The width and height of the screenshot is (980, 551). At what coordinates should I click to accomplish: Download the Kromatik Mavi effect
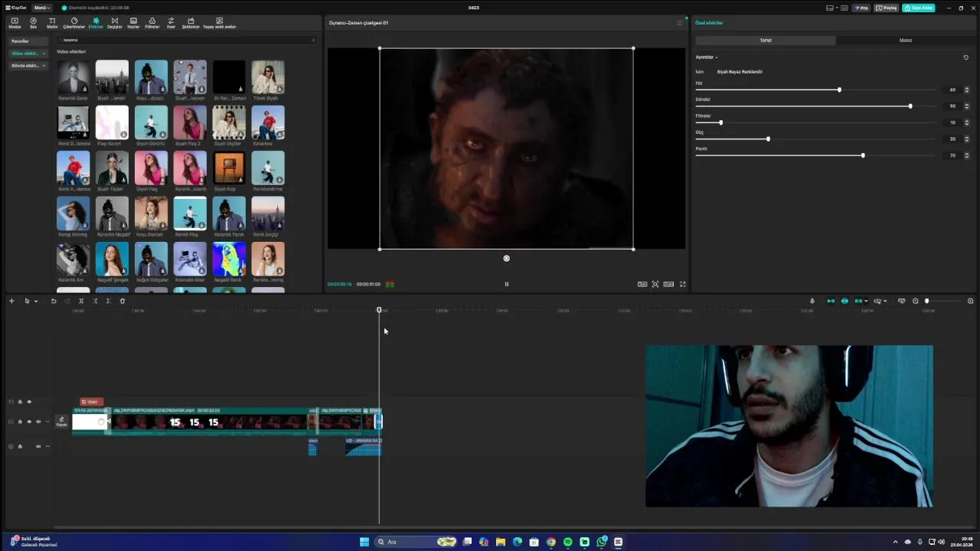[201, 272]
